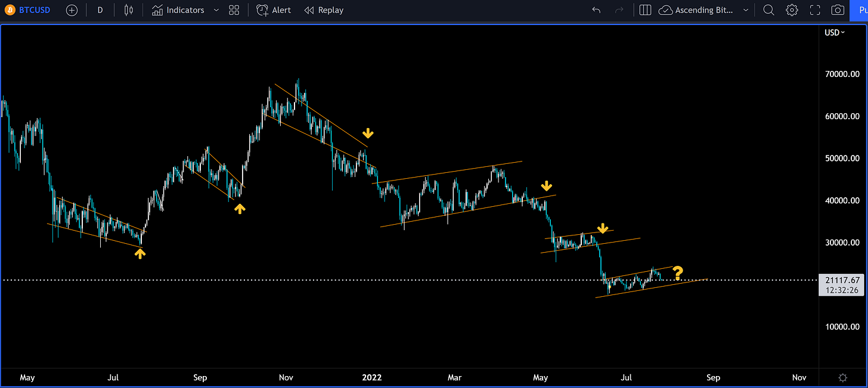Click the 12:32:26 bar countdown timer
This screenshot has height=388, width=868.
tap(843, 290)
